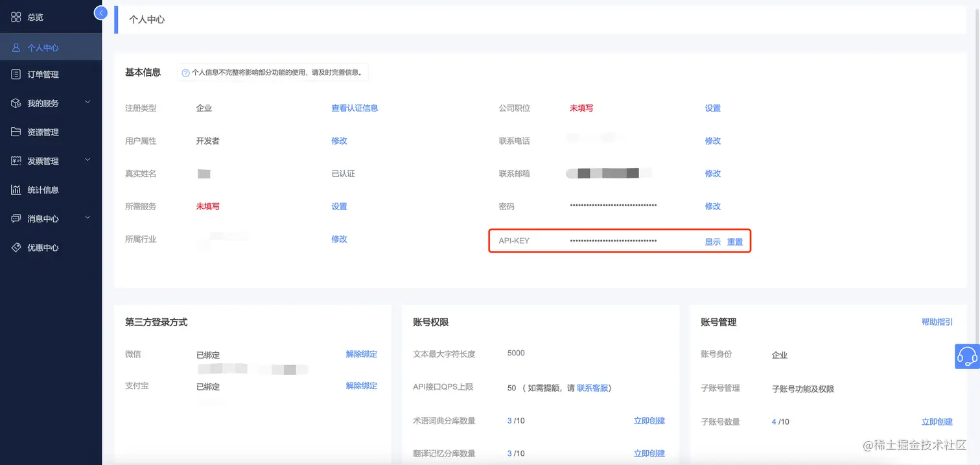Expand the 我的服务 submenu arrow

[87, 102]
